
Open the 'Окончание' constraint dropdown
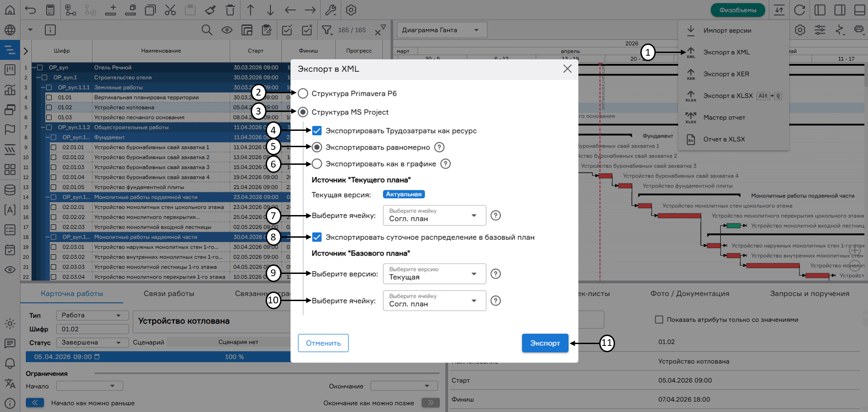(404, 386)
